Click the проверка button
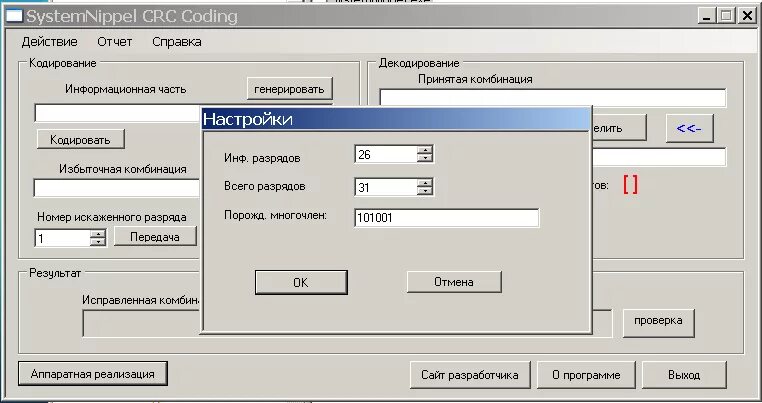The height and width of the screenshot is (403, 762). 658,321
